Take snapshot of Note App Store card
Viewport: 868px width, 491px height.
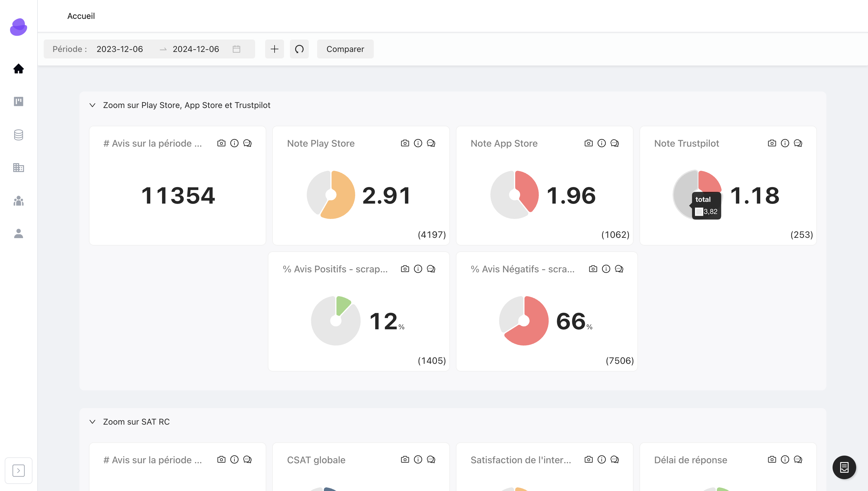(588, 143)
